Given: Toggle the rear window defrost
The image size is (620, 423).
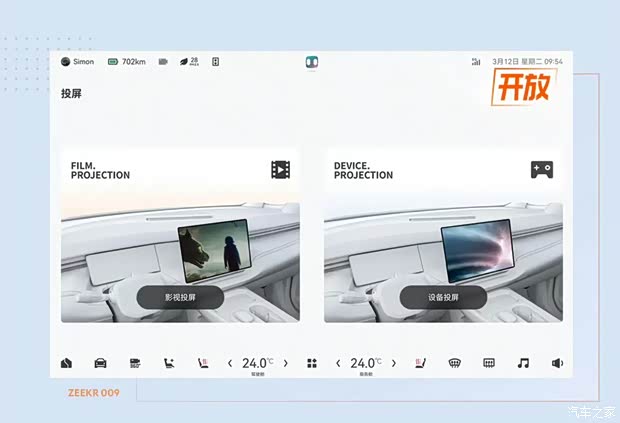Looking at the screenshot, I should pos(489,363).
